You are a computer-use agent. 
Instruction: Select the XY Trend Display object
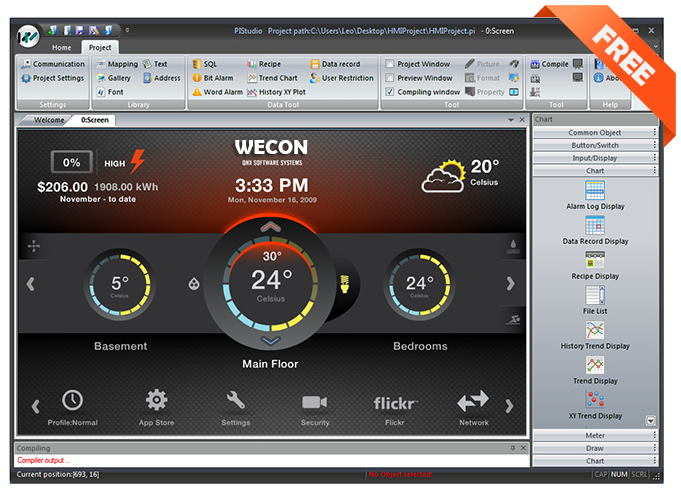point(595,405)
